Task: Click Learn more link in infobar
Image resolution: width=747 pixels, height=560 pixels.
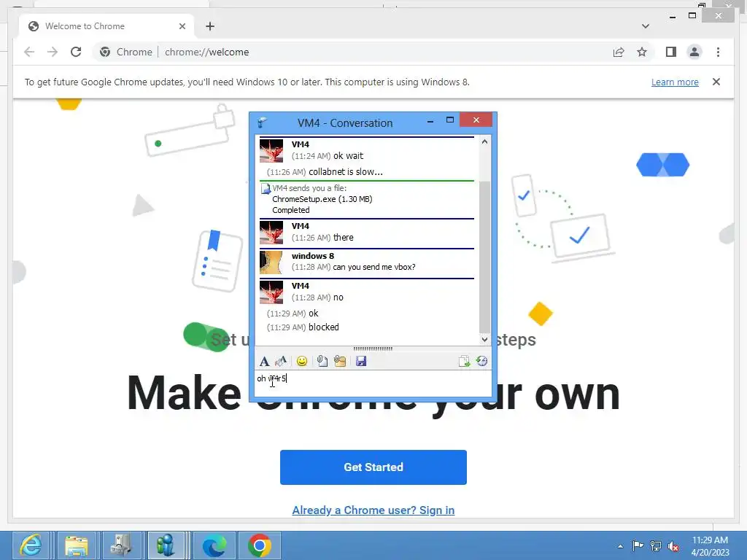Action: click(675, 82)
